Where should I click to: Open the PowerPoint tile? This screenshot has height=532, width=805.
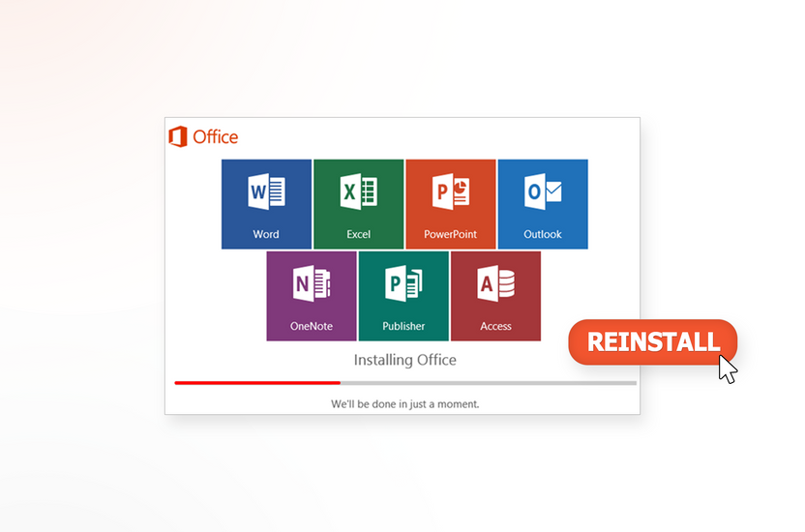point(451,204)
